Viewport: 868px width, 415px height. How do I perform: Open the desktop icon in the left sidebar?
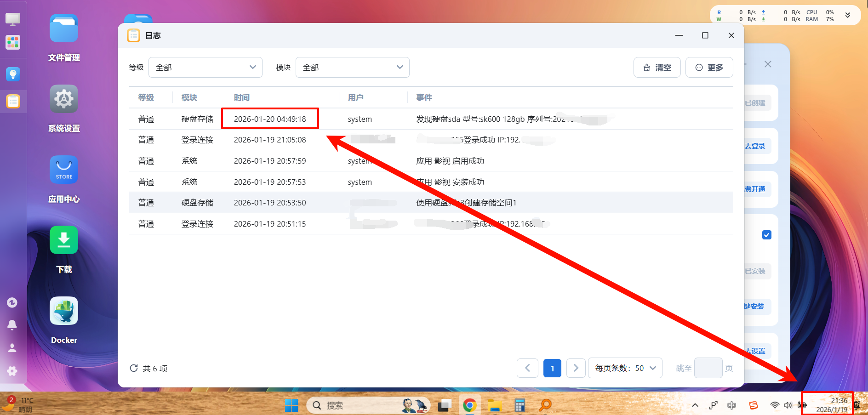click(12, 19)
